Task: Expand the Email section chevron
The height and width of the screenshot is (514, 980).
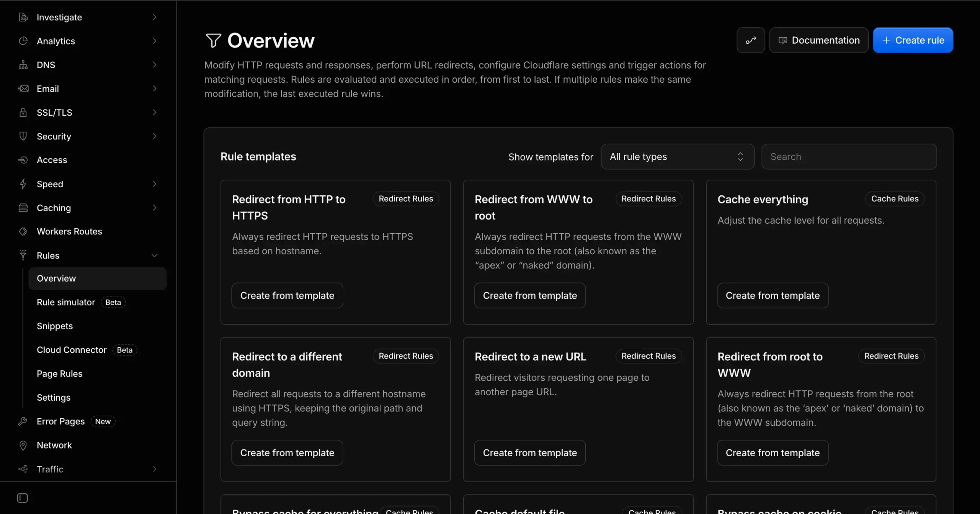Action: [155, 88]
